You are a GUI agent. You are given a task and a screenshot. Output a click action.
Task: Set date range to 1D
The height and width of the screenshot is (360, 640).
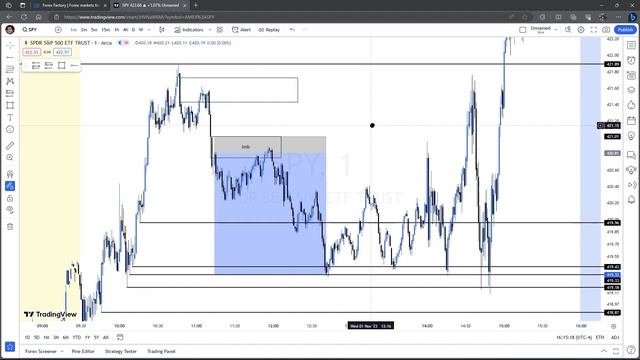point(27,338)
